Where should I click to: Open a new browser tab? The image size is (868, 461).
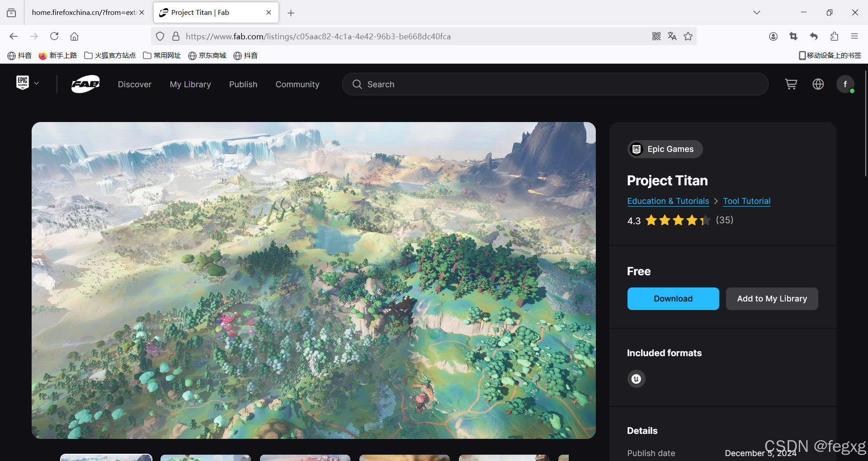click(x=291, y=13)
